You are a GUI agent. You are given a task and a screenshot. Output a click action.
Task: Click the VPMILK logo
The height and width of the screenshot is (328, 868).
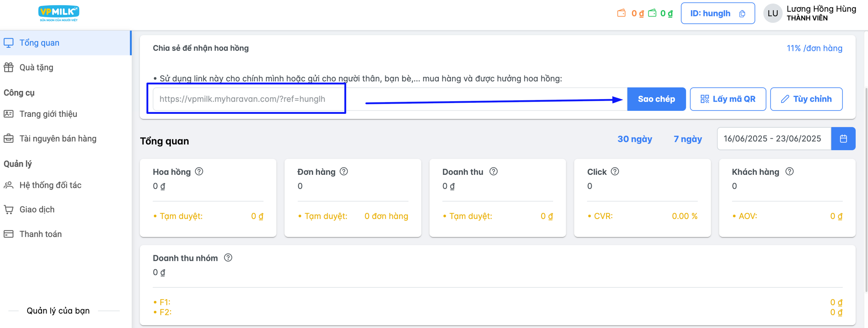point(58,13)
